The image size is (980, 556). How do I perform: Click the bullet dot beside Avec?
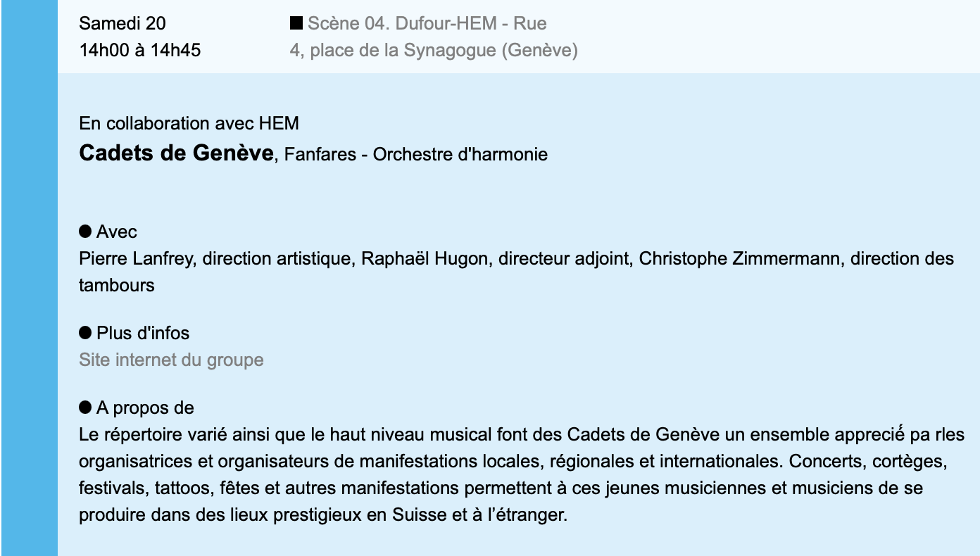[85, 231]
